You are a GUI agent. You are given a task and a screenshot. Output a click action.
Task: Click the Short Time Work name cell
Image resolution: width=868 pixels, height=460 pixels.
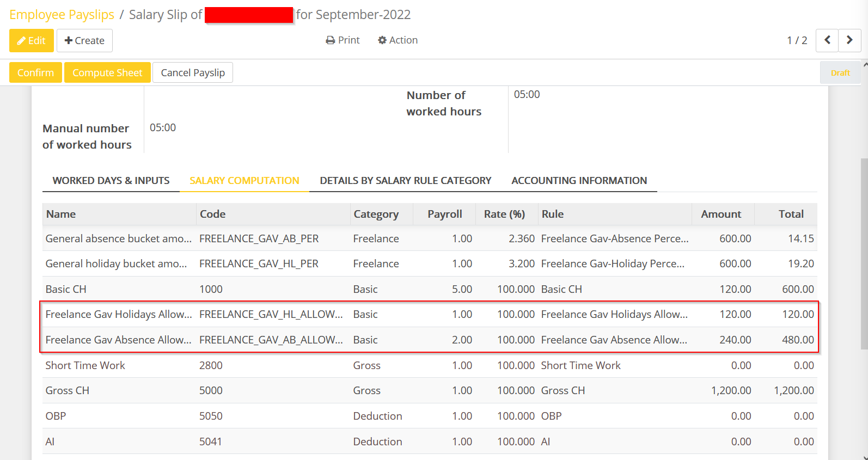click(85, 365)
